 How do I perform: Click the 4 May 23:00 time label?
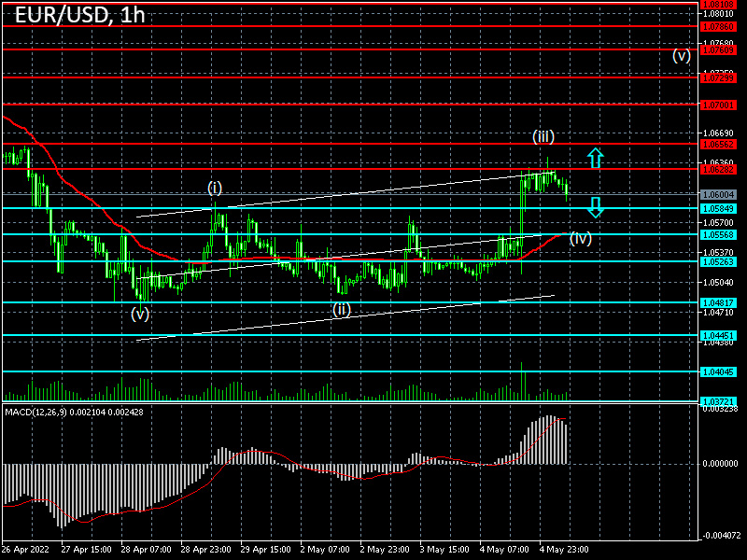[x=564, y=550]
